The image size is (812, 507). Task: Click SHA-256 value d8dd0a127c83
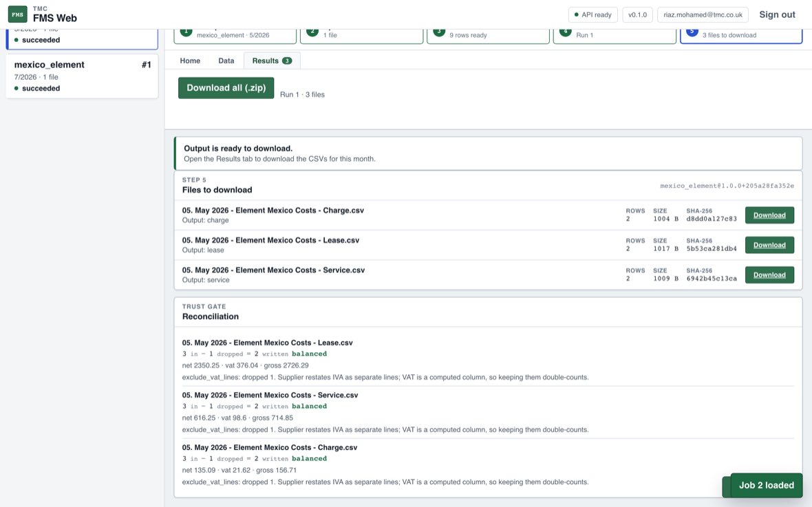[x=712, y=219]
